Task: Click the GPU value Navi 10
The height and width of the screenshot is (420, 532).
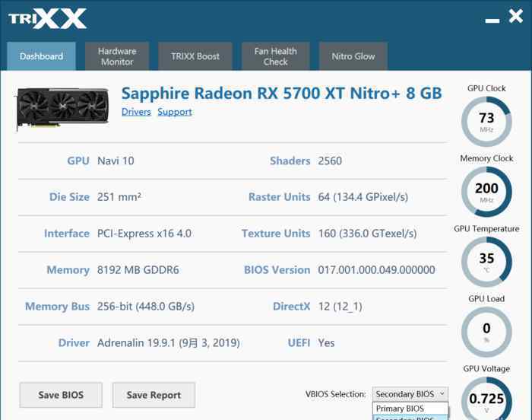Action: 116,161
